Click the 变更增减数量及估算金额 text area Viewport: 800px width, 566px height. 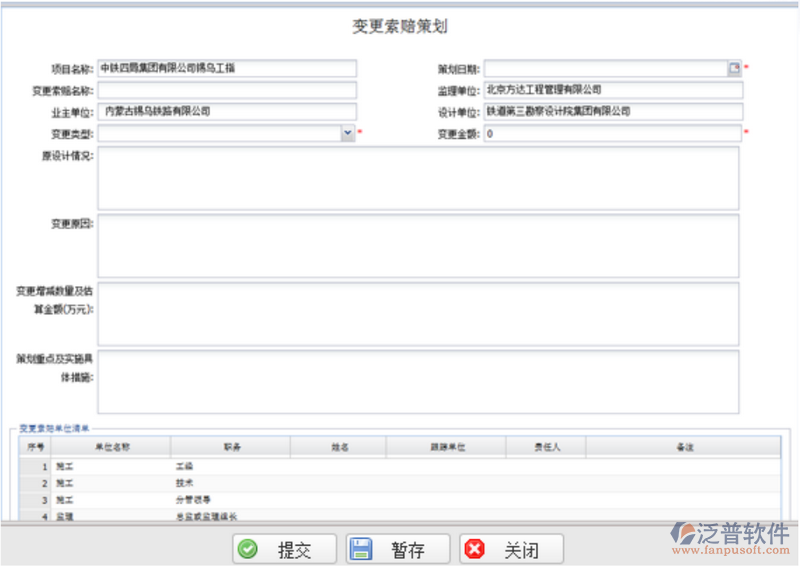[x=418, y=314]
